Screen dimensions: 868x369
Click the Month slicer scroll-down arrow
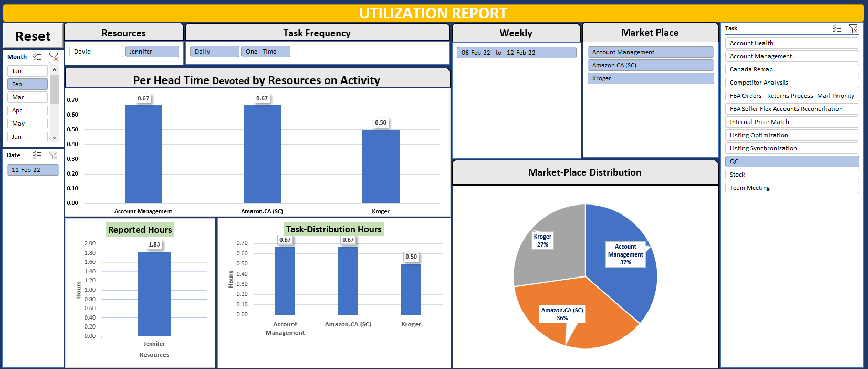[x=55, y=138]
